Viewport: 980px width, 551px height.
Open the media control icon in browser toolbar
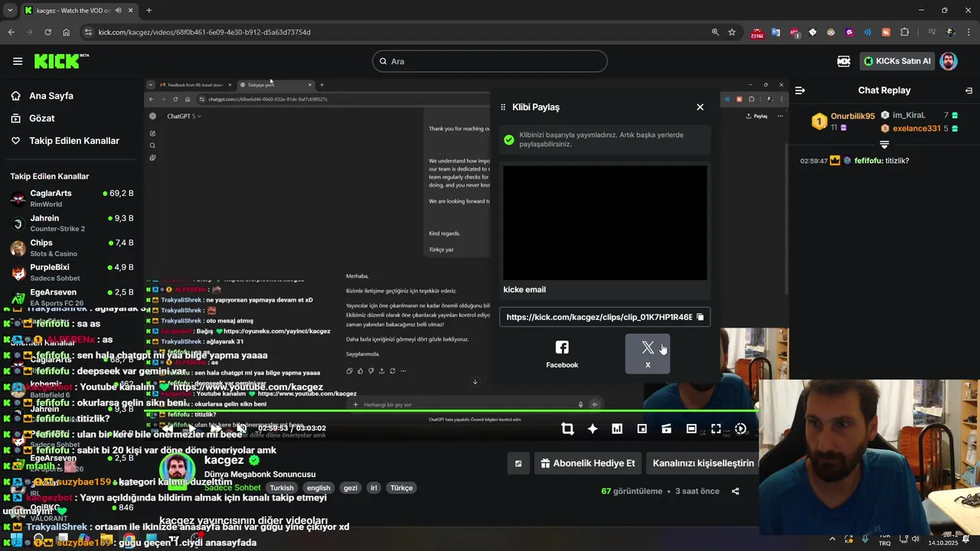pos(932,32)
